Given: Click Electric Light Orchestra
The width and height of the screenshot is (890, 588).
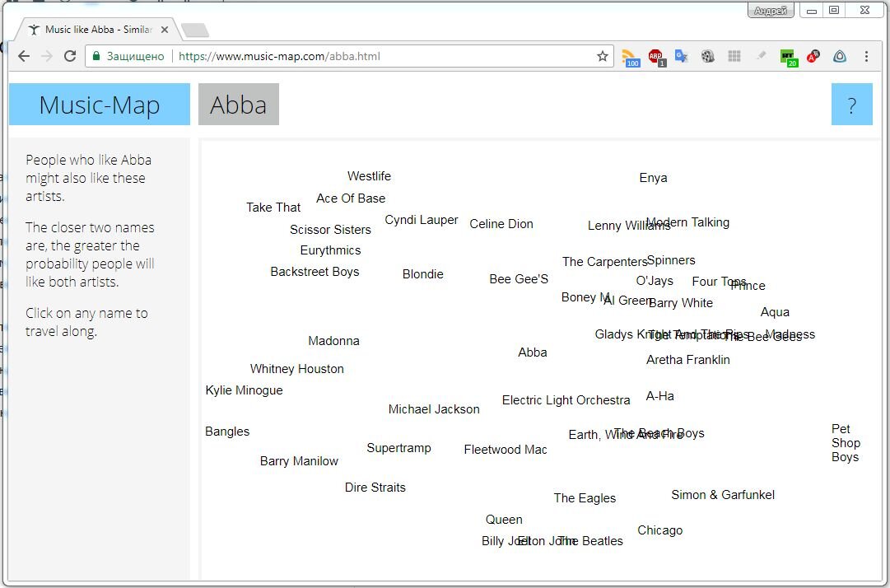Looking at the screenshot, I should pos(566,399).
